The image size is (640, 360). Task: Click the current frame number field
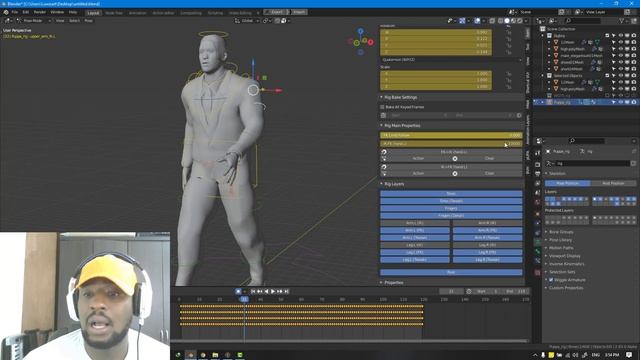(451, 291)
